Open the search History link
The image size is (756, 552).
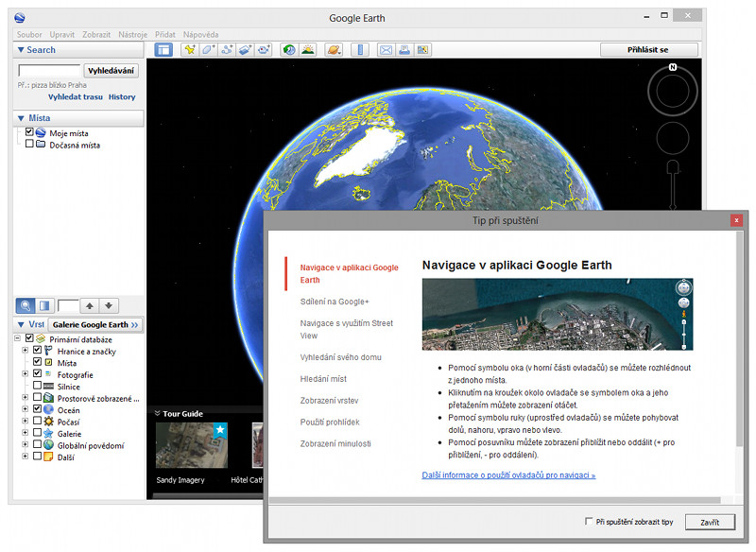pyautogui.click(x=122, y=97)
